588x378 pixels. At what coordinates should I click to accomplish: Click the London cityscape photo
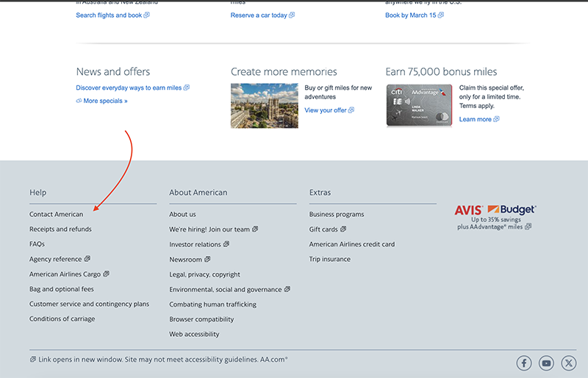265,105
